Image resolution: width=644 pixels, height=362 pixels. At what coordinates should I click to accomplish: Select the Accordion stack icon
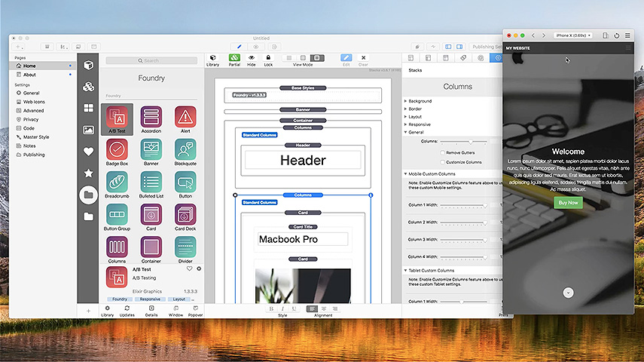151,117
